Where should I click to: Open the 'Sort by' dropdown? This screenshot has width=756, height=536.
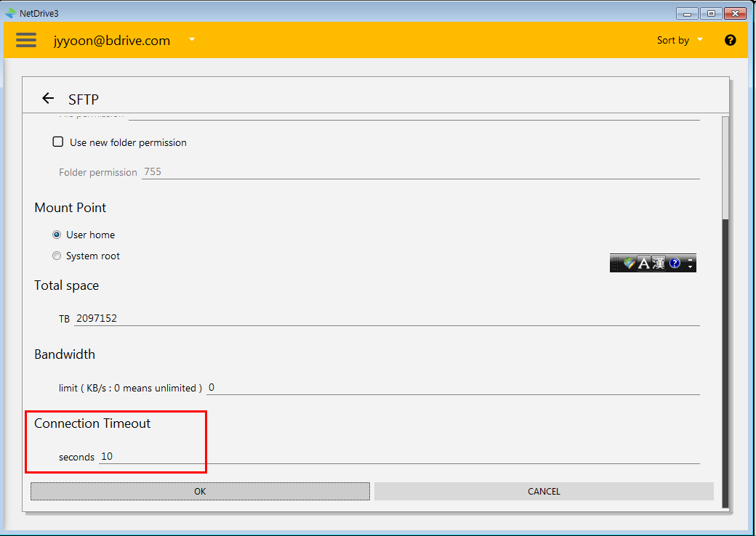tap(680, 40)
